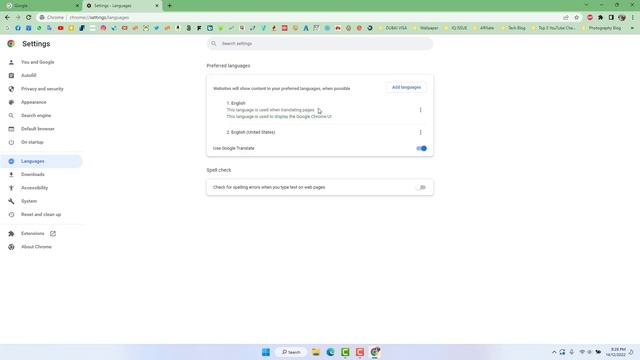This screenshot has height=360, width=640.
Task: Open Privacy and security settings
Action: tap(41, 89)
